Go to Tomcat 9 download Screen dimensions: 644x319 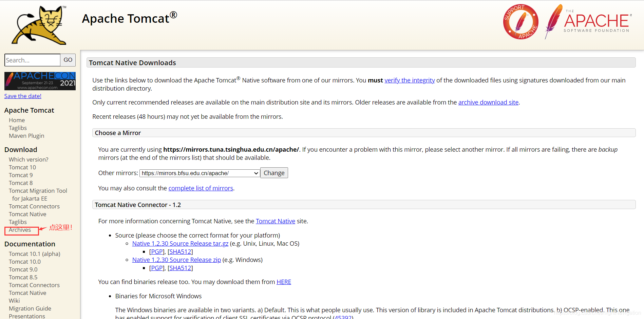click(21, 175)
